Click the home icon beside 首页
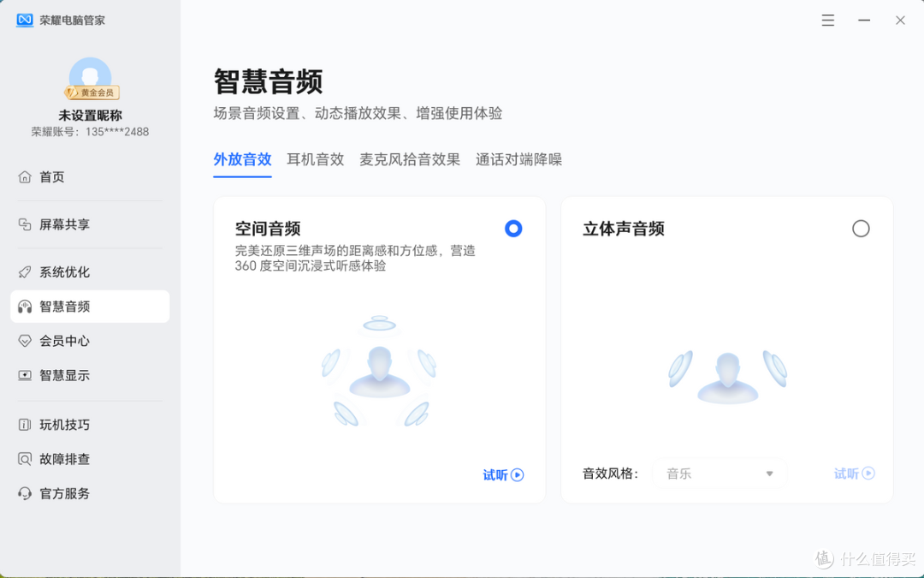Screen dimensions: 924x578 pos(25,177)
